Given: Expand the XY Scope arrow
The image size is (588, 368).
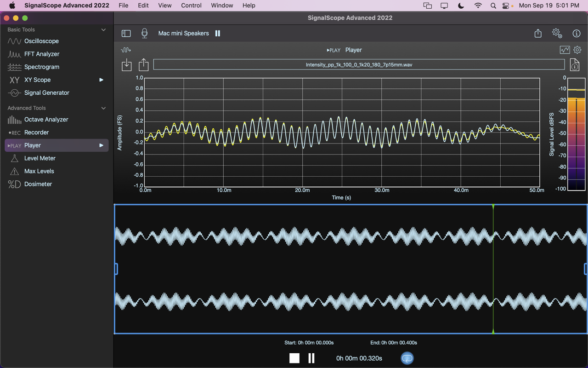Looking at the screenshot, I should pos(101,80).
